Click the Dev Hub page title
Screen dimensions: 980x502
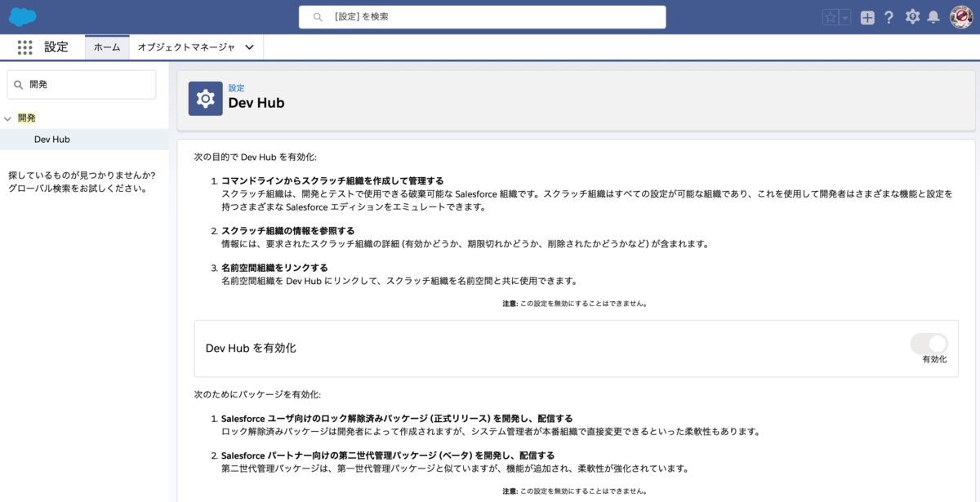click(x=256, y=103)
